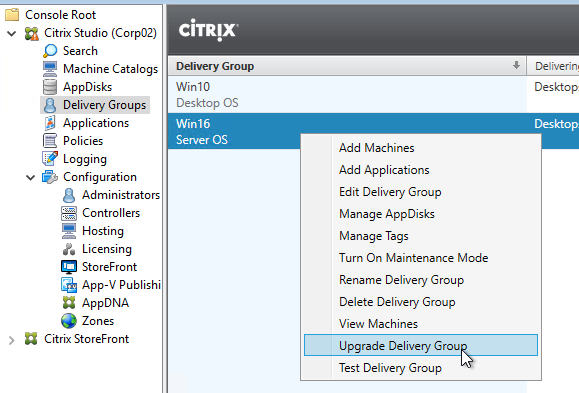Click the Zones globe icon
Image resolution: width=579 pixels, height=393 pixels.
pos(69,321)
